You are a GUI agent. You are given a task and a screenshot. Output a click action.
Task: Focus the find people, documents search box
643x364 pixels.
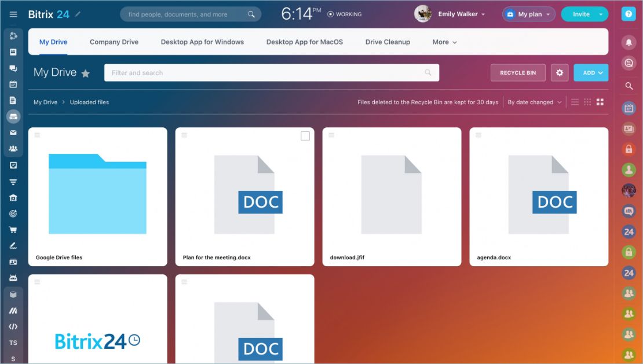(190, 14)
